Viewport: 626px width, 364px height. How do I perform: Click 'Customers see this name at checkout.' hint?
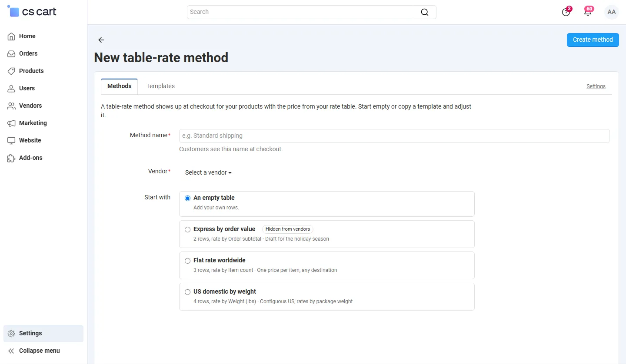pos(231,149)
